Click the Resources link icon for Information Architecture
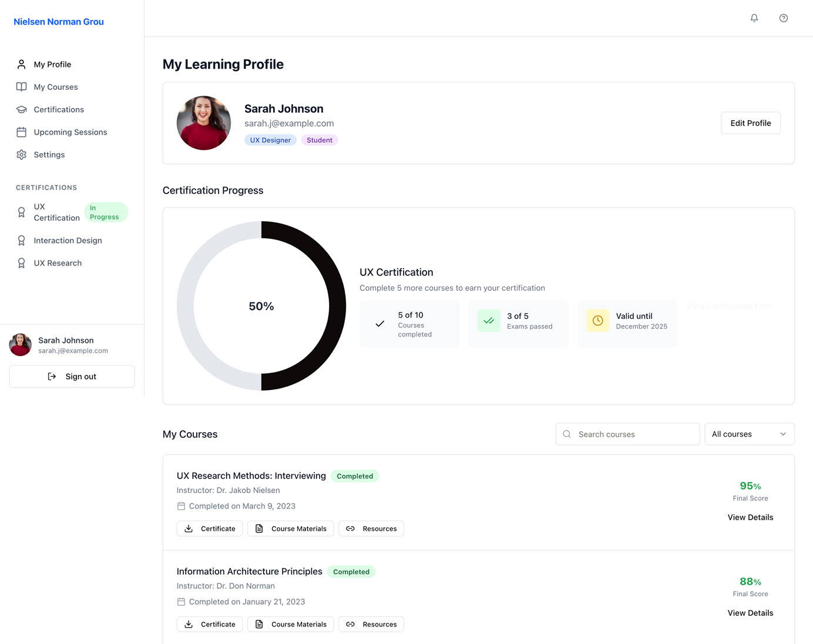The width and height of the screenshot is (813, 644). pyautogui.click(x=351, y=624)
